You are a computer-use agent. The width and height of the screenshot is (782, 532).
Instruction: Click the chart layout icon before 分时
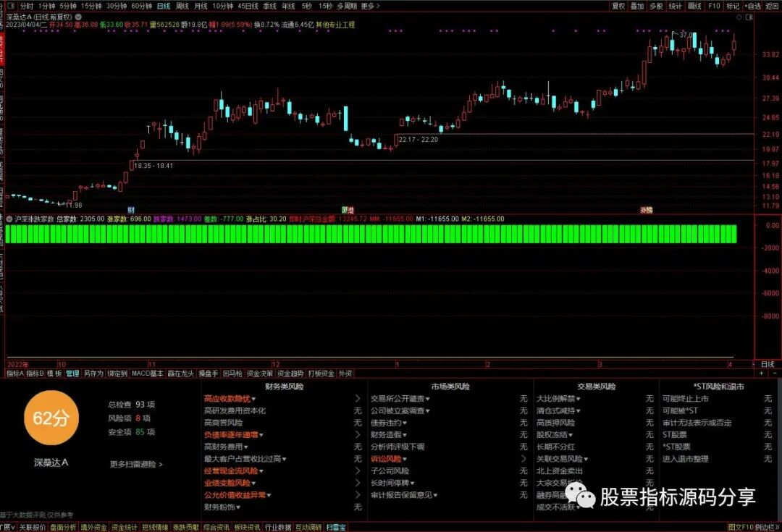[10, 6]
